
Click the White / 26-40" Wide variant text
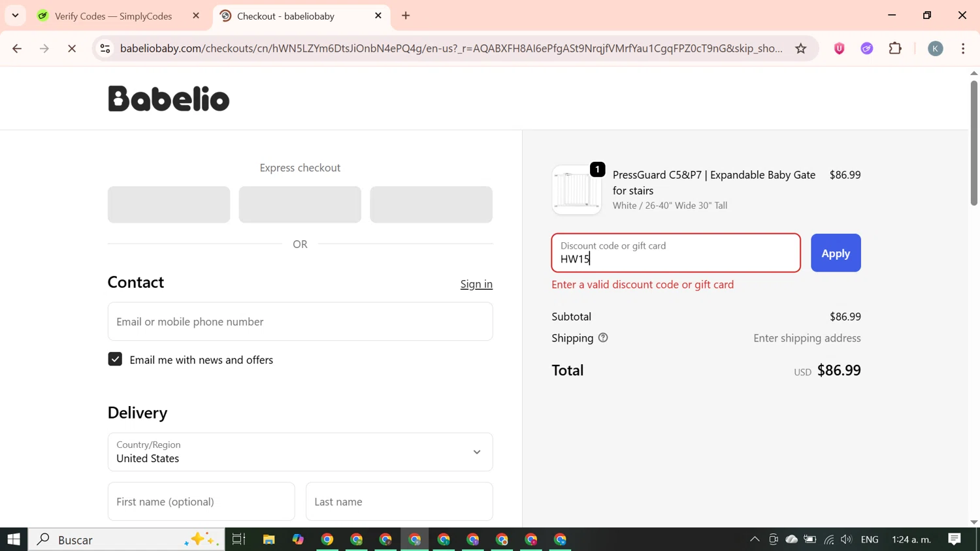(670, 206)
